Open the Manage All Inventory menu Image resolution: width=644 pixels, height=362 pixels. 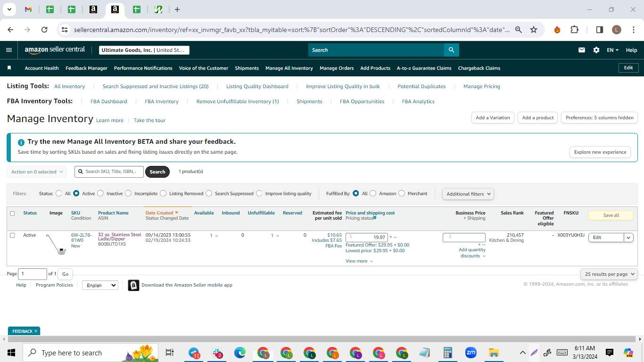(x=289, y=68)
